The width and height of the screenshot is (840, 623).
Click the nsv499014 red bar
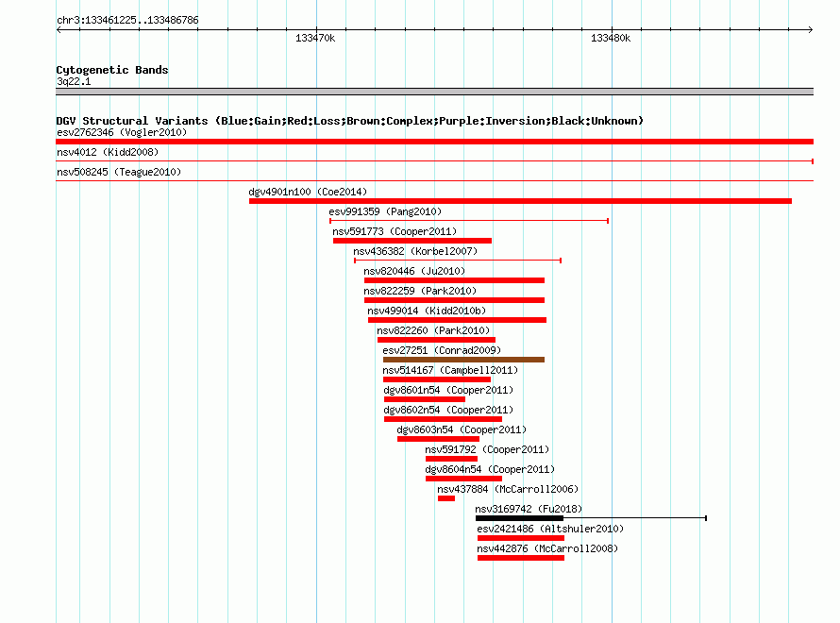[457, 320]
